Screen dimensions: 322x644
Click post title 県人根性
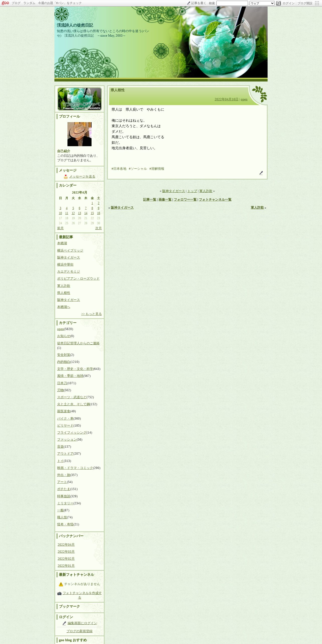(118, 90)
